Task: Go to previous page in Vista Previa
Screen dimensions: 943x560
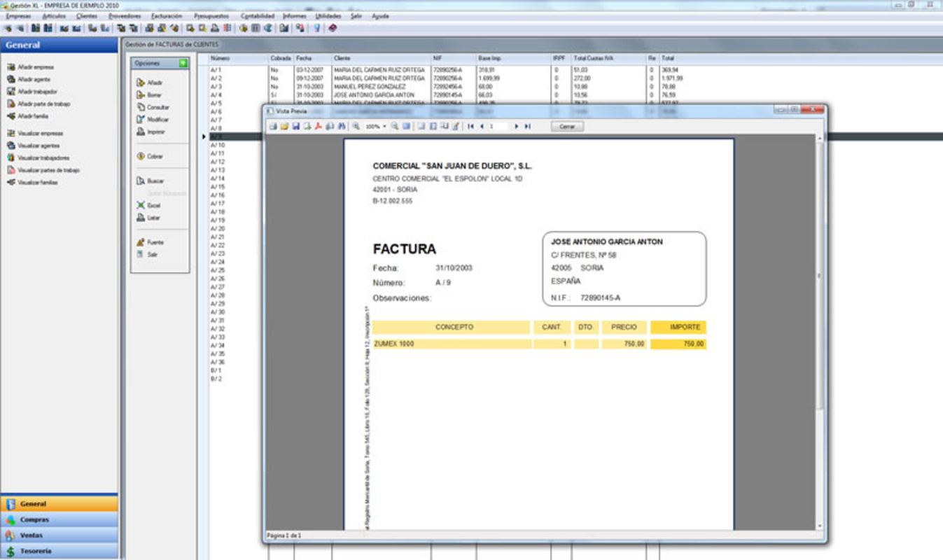Action: pyautogui.click(x=482, y=127)
